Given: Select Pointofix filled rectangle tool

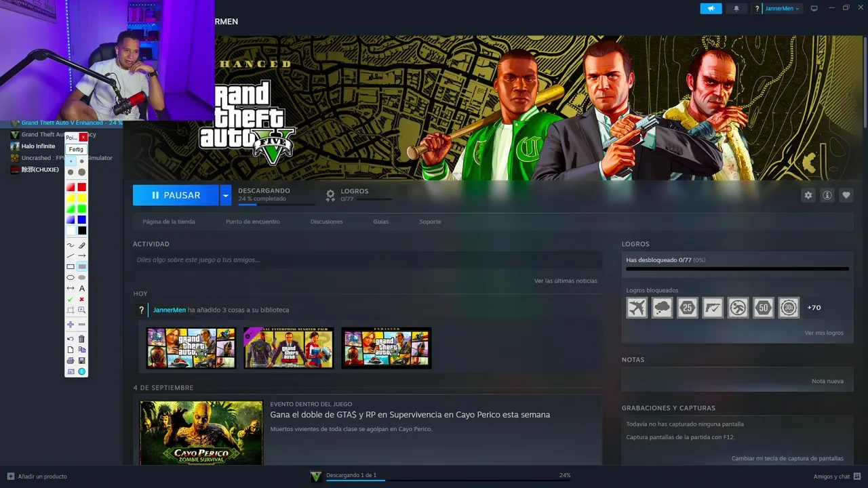Looking at the screenshot, I should [82, 266].
